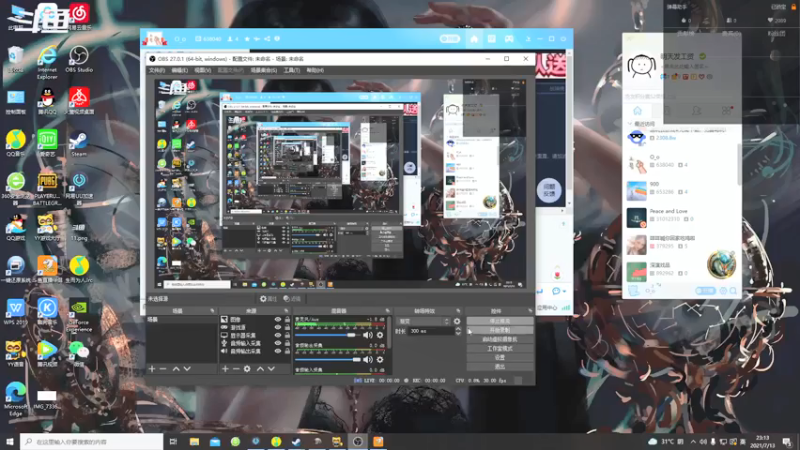
Task: Remove selected scene with minus icon
Action: [163, 368]
